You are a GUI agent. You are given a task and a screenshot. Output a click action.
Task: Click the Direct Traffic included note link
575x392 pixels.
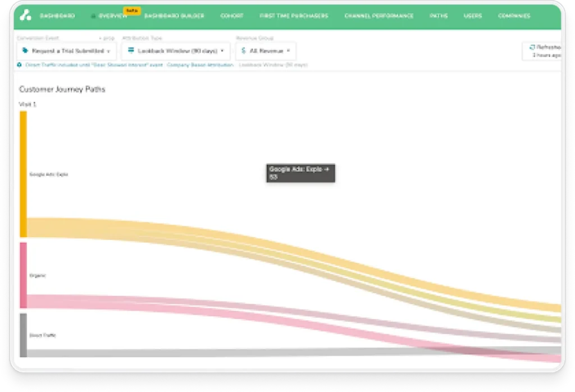tap(94, 65)
